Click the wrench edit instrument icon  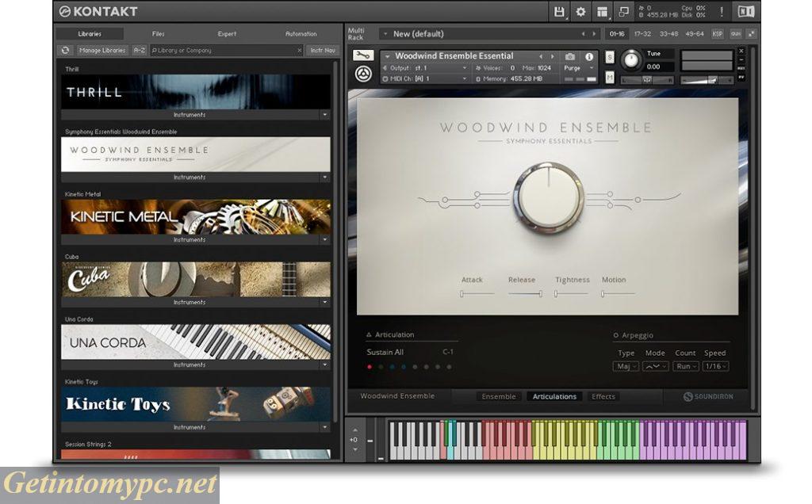[x=363, y=55]
